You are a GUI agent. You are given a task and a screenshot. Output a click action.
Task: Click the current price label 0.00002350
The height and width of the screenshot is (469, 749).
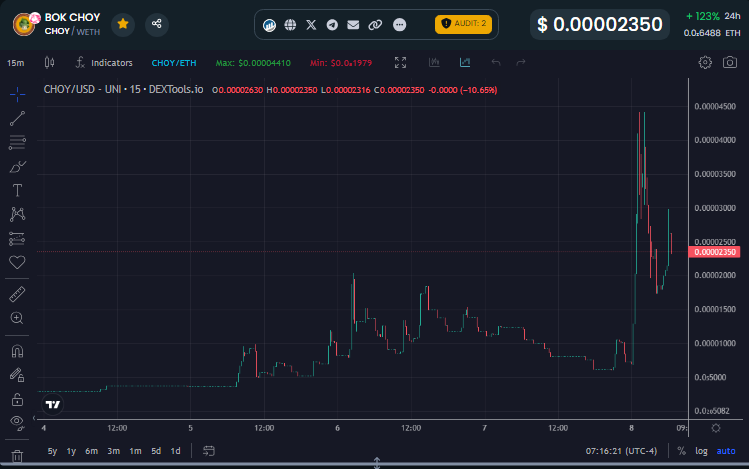(715, 252)
